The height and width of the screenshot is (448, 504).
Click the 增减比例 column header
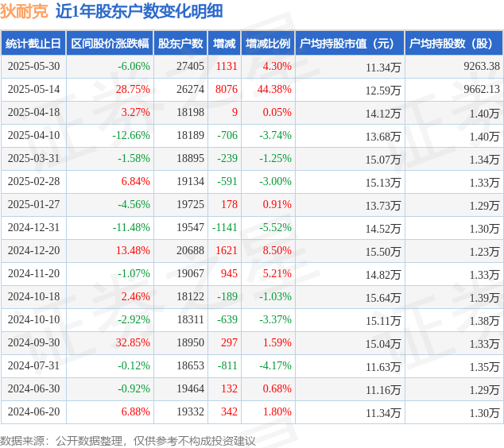click(x=268, y=43)
